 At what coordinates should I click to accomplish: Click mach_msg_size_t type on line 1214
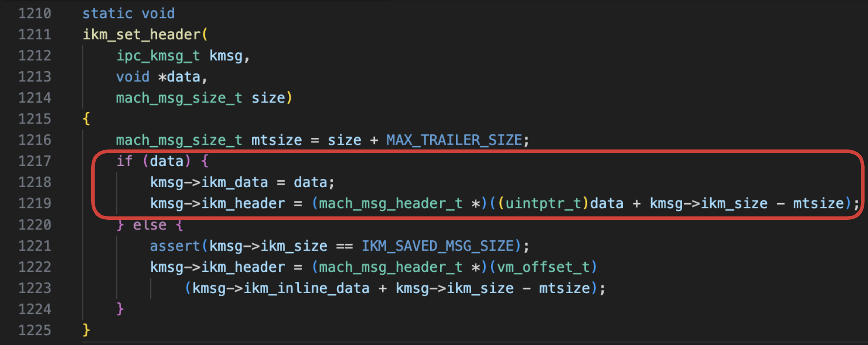click(180, 98)
